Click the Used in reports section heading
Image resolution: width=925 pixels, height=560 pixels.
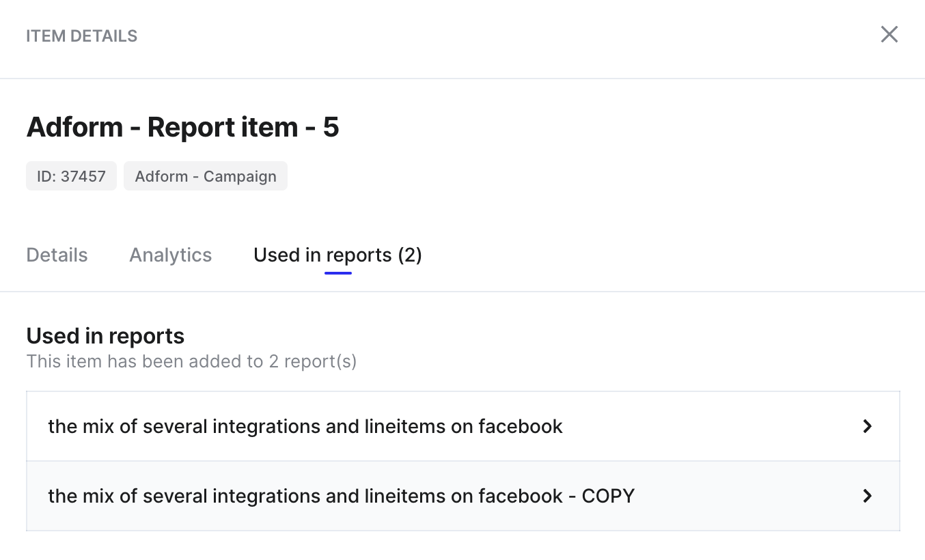(x=105, y=335)
